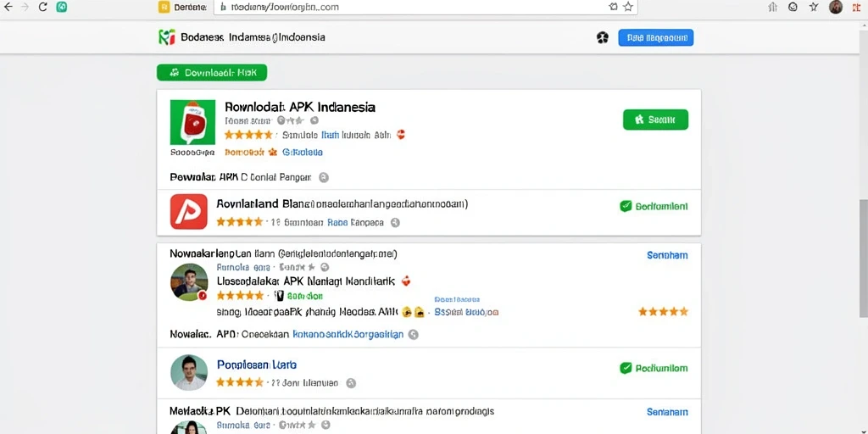The width and height of the screenshot is (868, 434).
Task: Click the green app icon with red bag
Action: click(192, 122)
